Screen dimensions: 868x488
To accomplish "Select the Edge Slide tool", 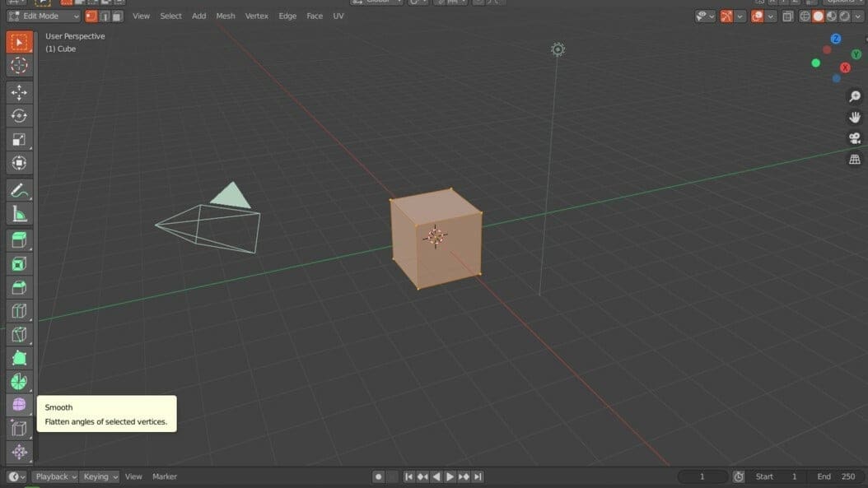I will tap(19, 428).
